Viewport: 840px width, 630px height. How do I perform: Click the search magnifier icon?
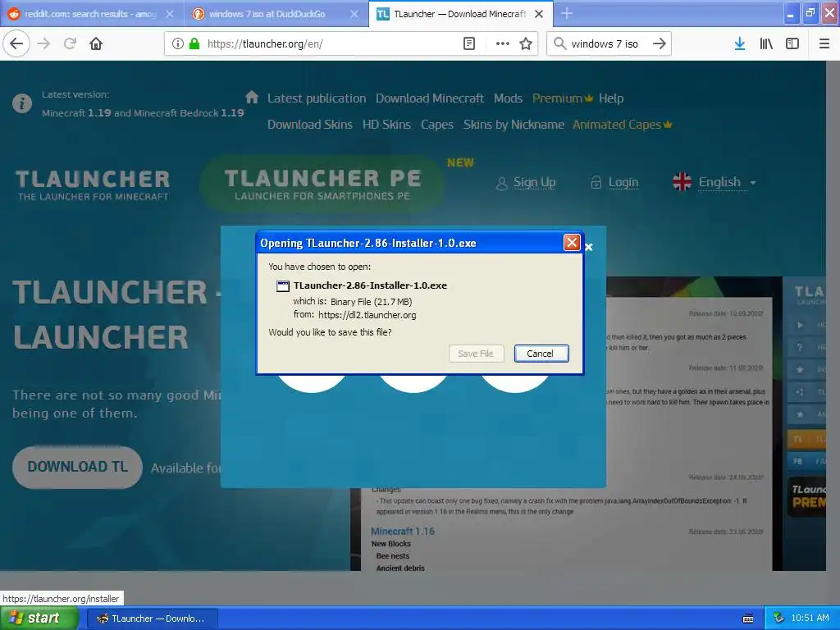click(x=559, y=43)
